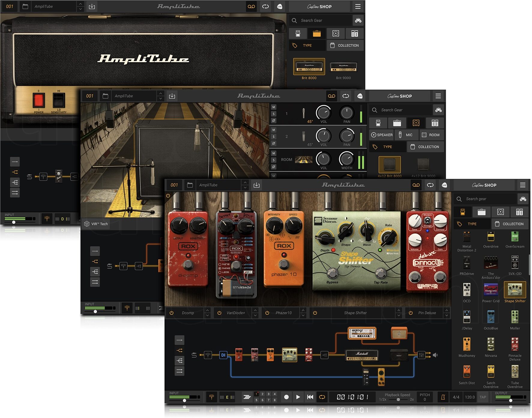Image resolution: width=532 pixels, height=418 pixels.
Task: Click the TAP tempo button
Action: (x=483, y=397)
